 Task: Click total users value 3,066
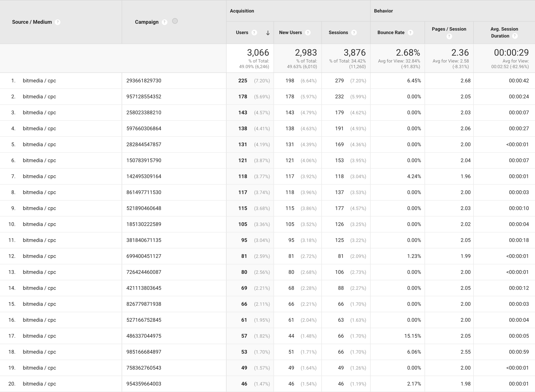(x=258, y=52)
